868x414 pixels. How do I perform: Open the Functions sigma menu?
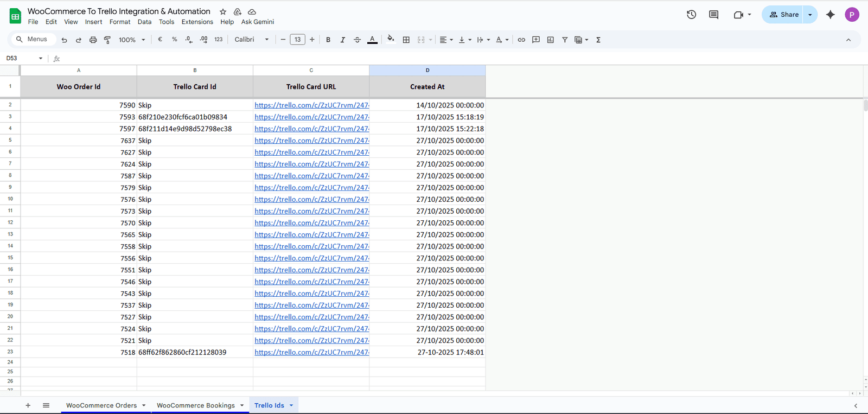(598, 40)
